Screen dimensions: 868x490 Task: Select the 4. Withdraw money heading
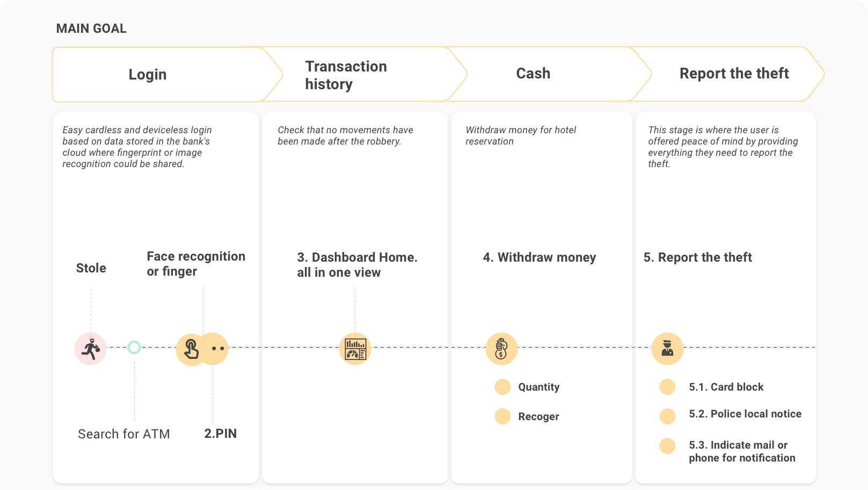tap(539, 258)
